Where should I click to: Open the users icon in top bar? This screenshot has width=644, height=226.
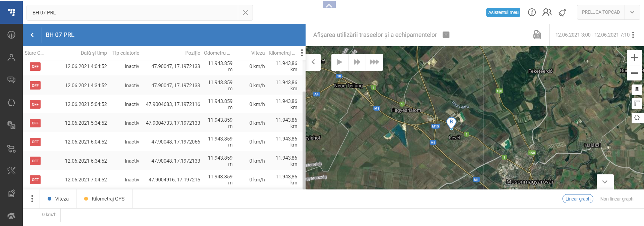pos(547,12)
